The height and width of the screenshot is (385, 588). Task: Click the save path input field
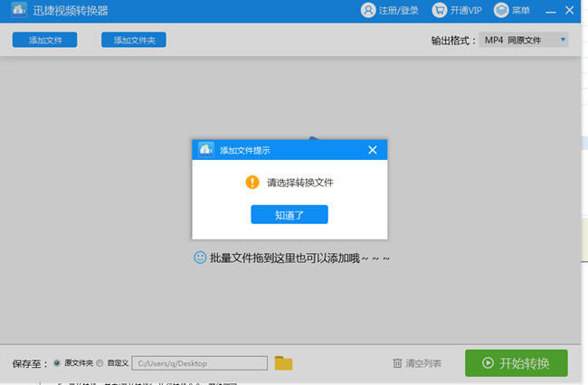click(x=200, y=363)
